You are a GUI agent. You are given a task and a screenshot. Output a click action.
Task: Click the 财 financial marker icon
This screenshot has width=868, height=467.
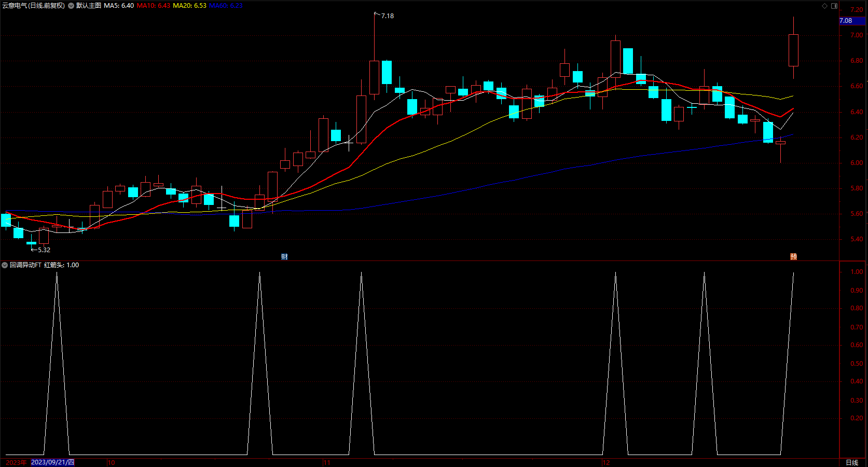click(284, 257)
